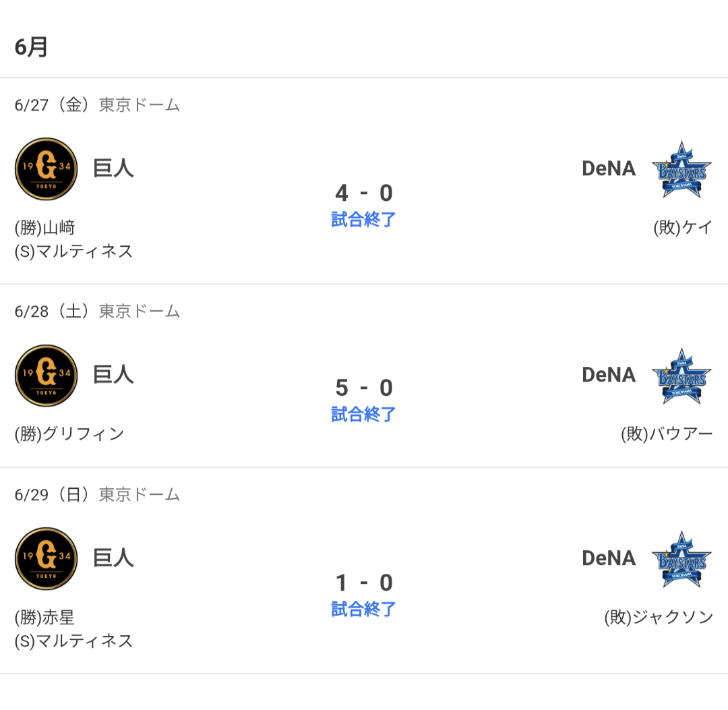Click the BayStars logo in 6/29 game
728x710 pixels.
pyautogui.click(x=681, y=559)
